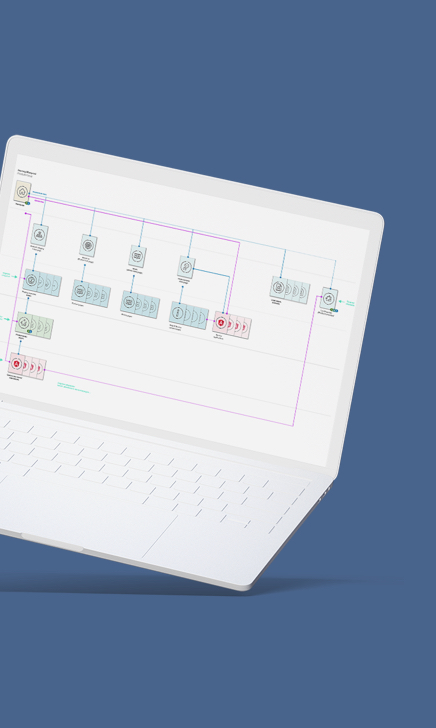Select the red Angular node at bottom left

click(x=17, y=363)
